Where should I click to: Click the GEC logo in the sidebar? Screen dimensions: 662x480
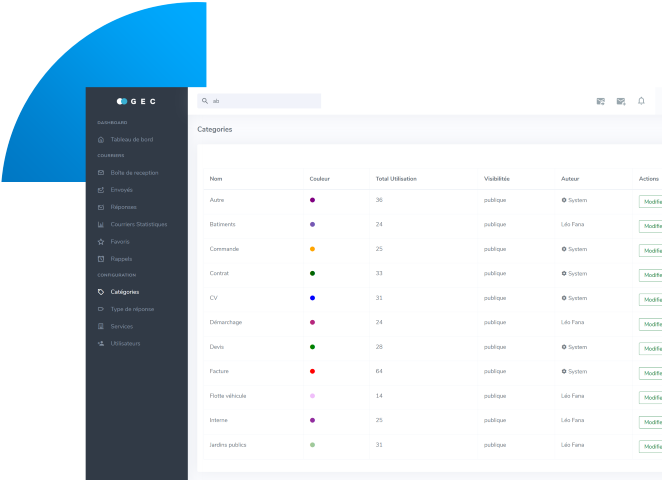tap(137, 101)
